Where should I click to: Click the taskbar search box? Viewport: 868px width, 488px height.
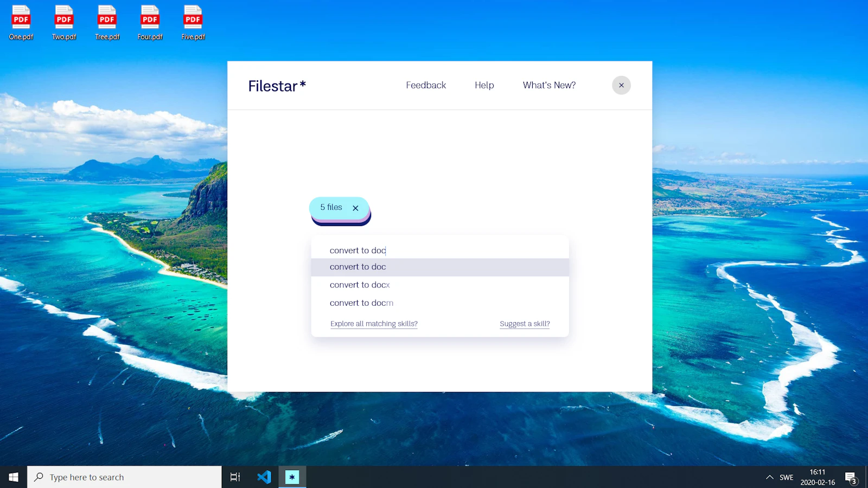pos(124,477)
